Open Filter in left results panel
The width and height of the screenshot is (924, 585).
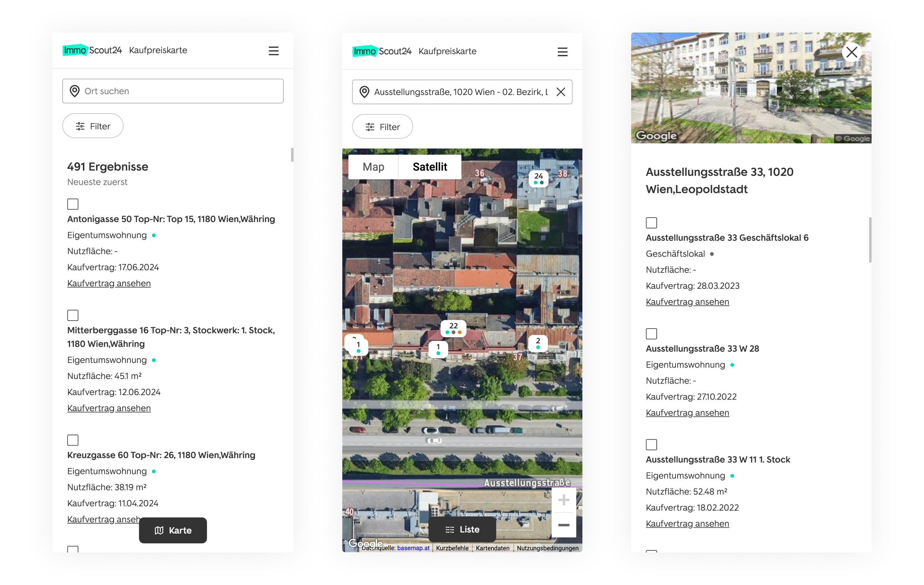click(93, 126)
